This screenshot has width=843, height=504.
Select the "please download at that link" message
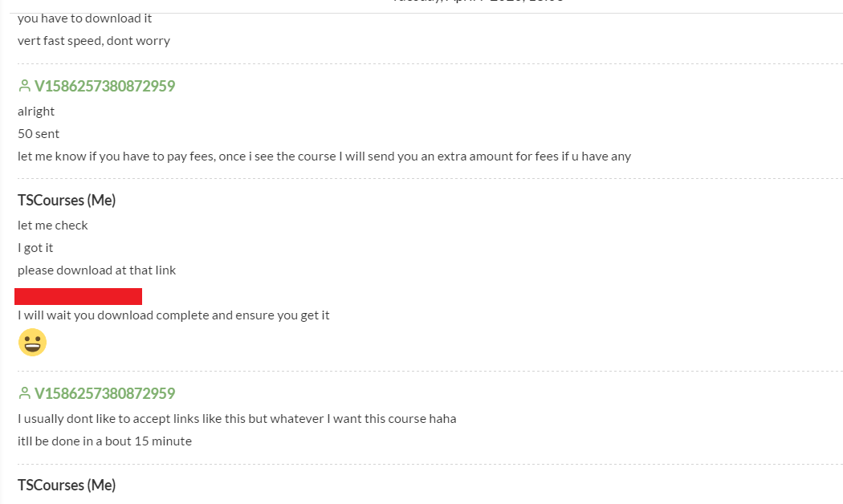coord(96,270)
